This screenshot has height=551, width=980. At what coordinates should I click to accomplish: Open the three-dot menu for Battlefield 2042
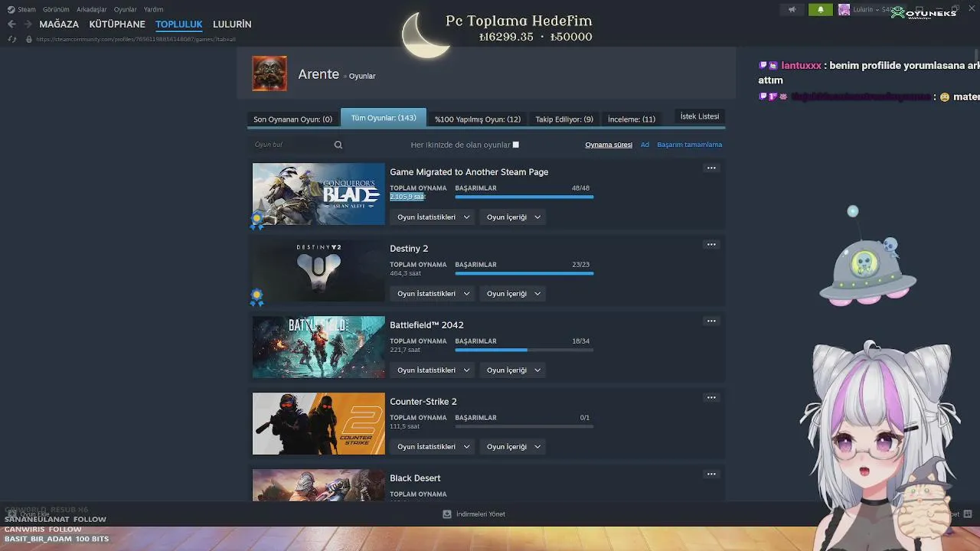[711, 321]
